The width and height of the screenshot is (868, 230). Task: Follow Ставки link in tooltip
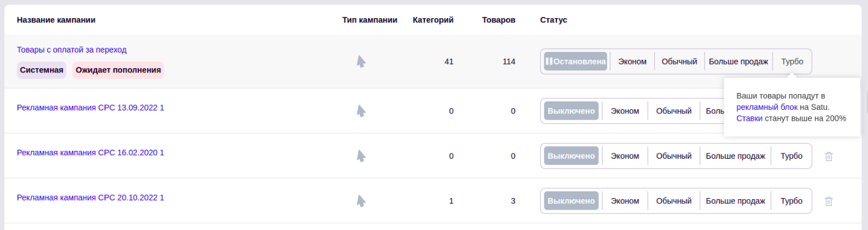pos(749,118)
